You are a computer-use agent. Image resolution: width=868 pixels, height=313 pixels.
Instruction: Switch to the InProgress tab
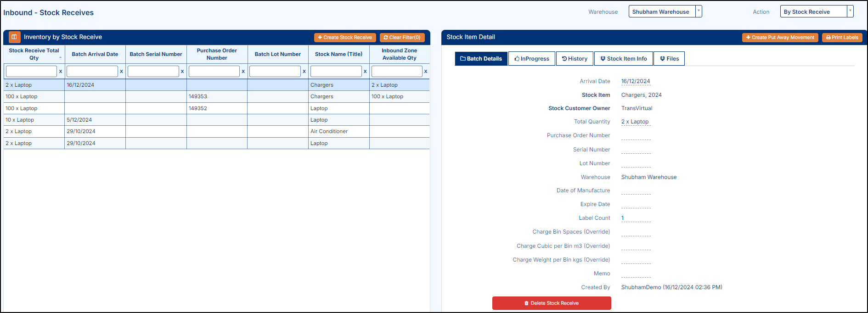[x=532, y=59]
